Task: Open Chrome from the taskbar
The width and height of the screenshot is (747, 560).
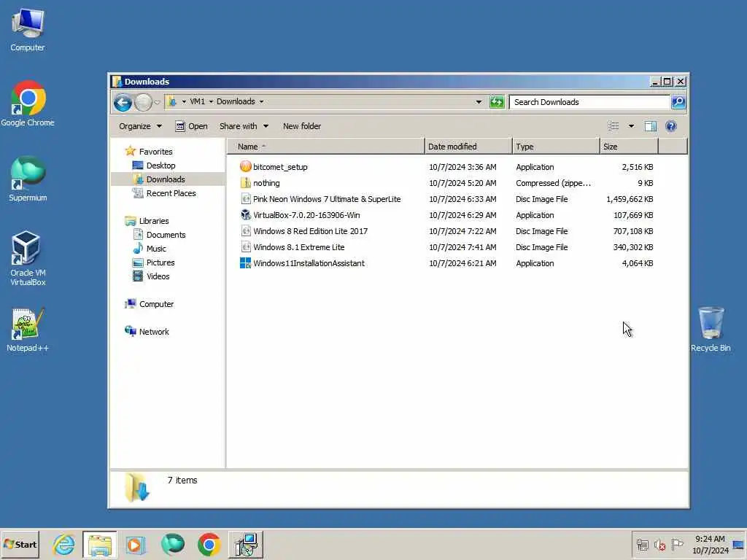Action: click(209, 544)
